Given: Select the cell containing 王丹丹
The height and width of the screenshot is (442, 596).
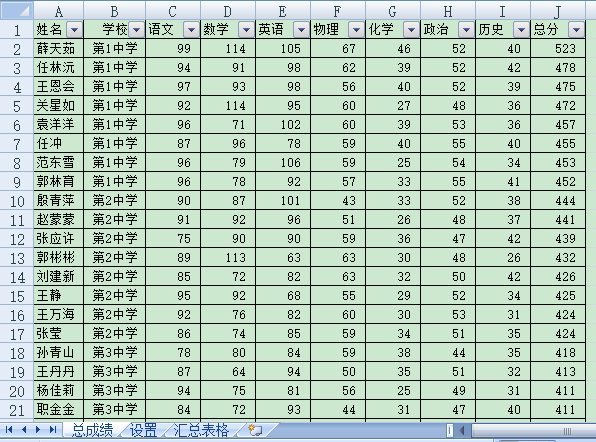Looking at the screenshot, I should (59, 371).
